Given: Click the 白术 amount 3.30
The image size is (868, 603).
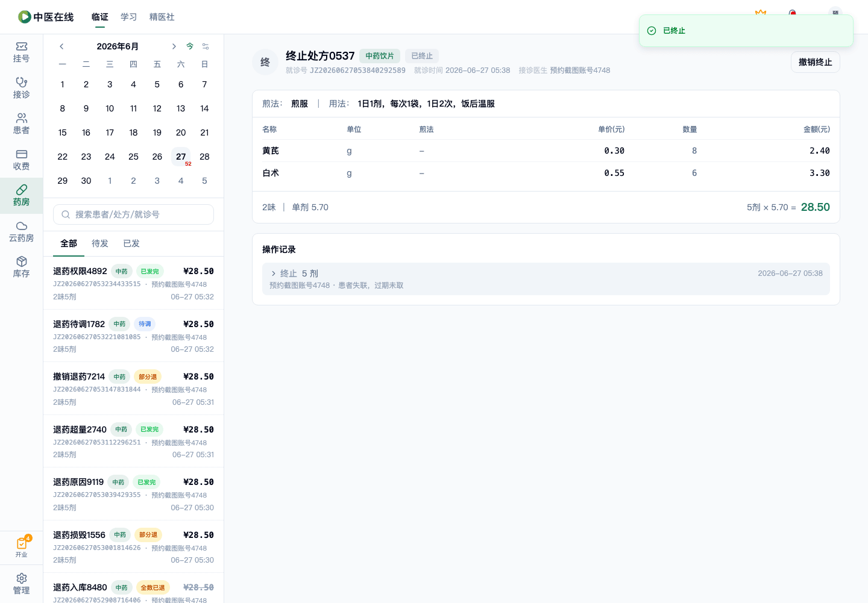Looking at the screenshot, I should pyautogui.click(x=820, y=173).
